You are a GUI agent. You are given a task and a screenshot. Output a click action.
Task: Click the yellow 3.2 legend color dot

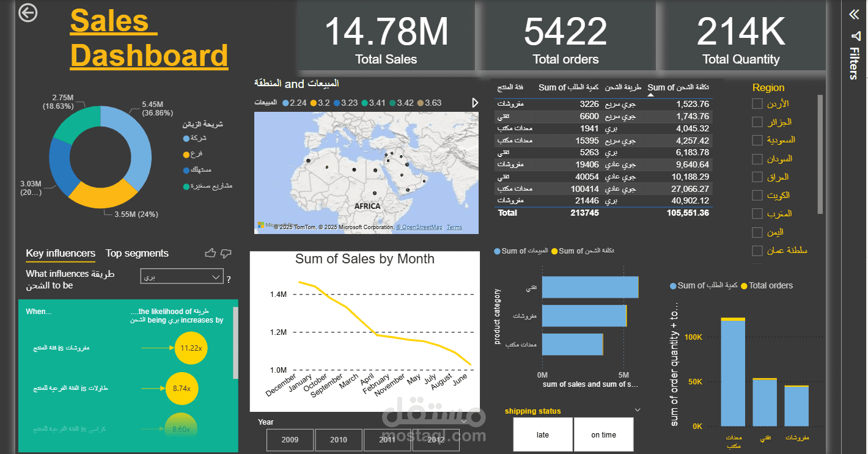(x=313, y=103)
